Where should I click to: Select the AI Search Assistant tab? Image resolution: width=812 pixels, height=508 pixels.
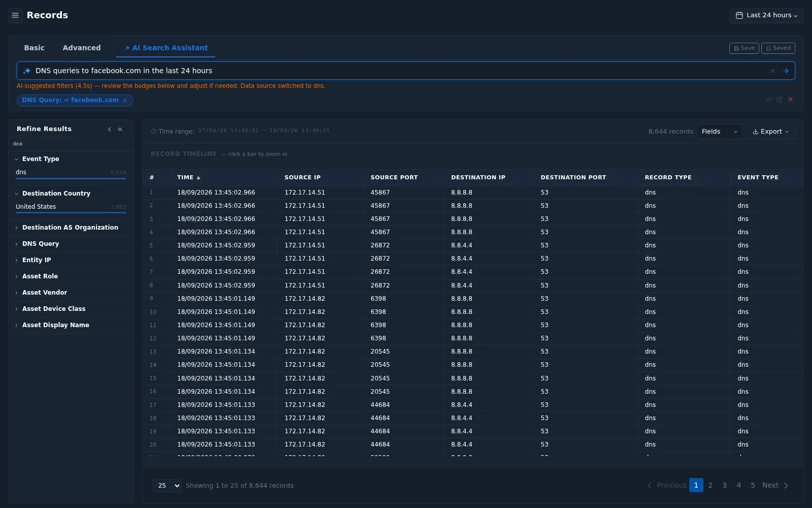point(165,48)
